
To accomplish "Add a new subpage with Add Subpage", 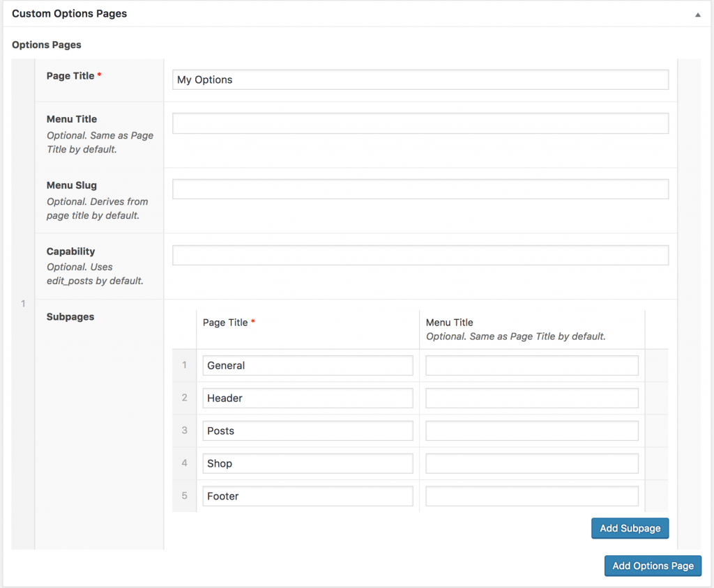I will pos(630,528).
